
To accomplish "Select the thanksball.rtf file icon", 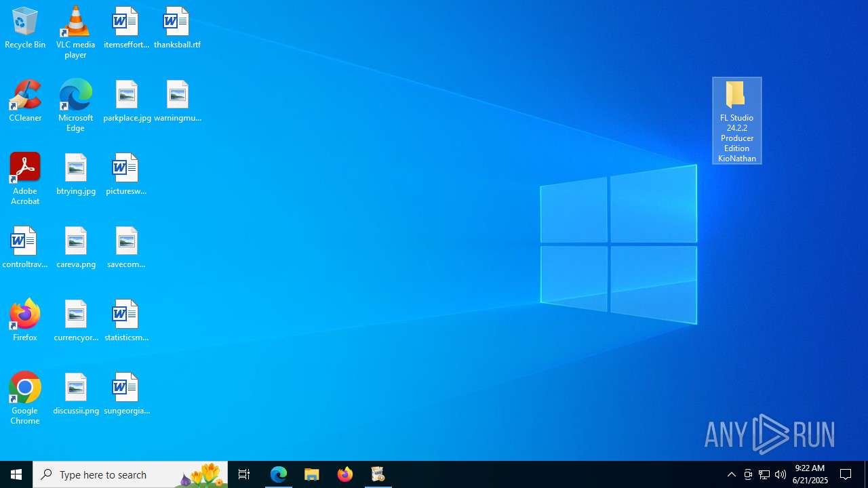I will click(177, 28).
